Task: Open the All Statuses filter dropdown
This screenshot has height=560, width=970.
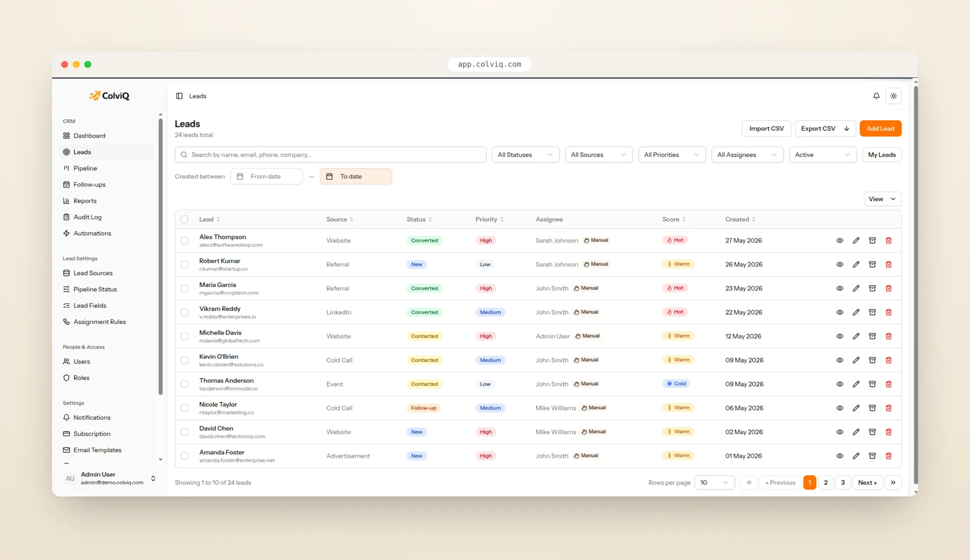Action: coord(525,155)
